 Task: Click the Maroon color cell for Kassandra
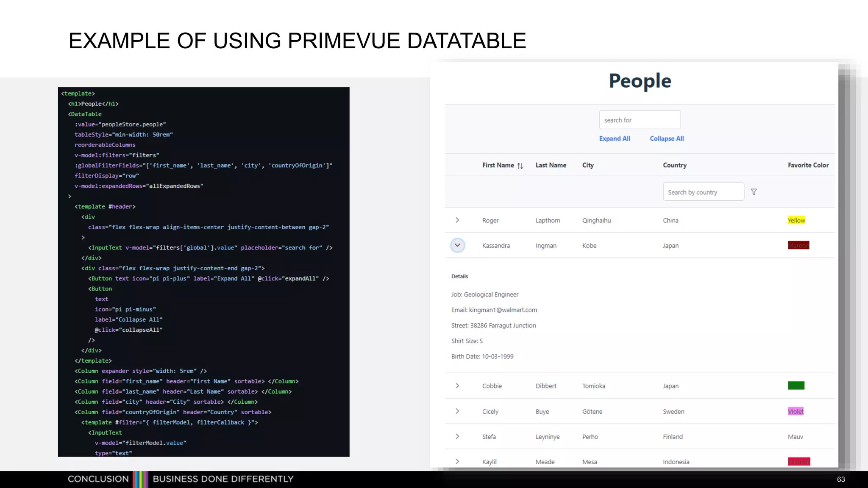[798, 245]
